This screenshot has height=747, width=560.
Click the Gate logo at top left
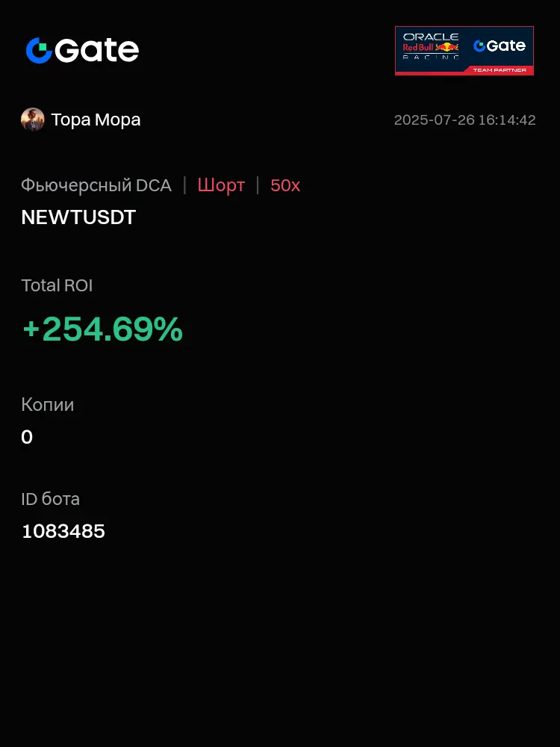82,51
